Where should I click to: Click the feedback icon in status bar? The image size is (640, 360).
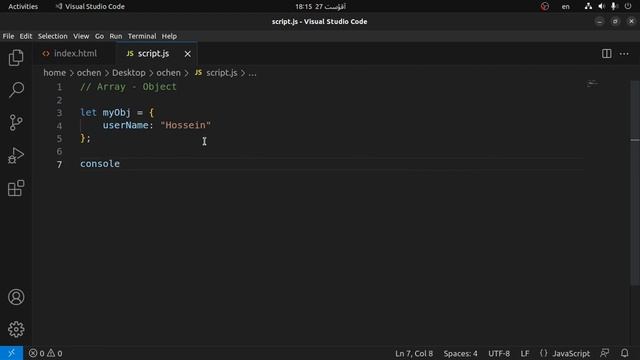pyautogui.click(x=604, y=353)
